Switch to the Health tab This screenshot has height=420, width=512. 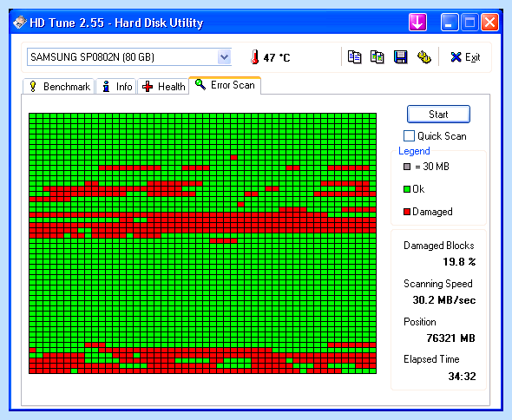click(163, 87)
